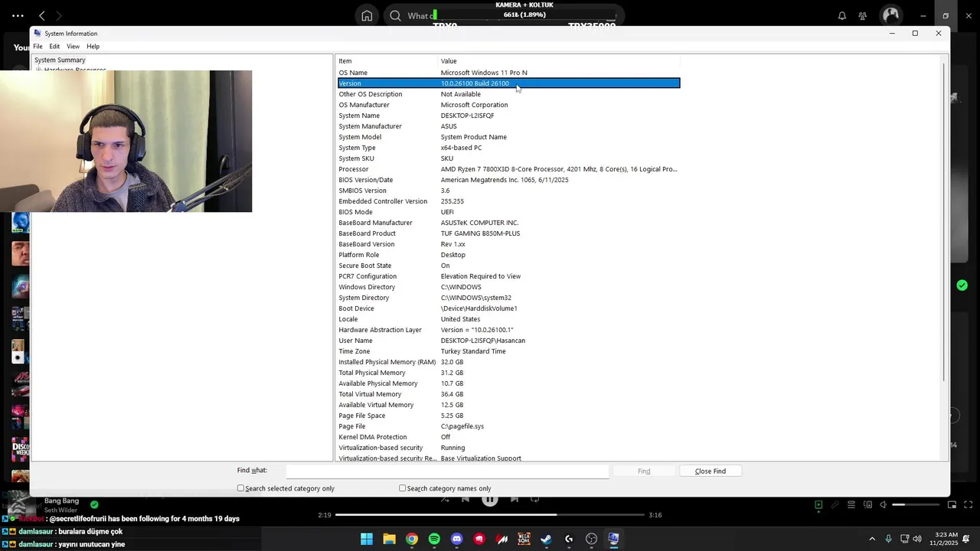The width and height of the screenshot is (980, 551).
Task: Open Spotify now playing view icon
Action: coord(818,505)
